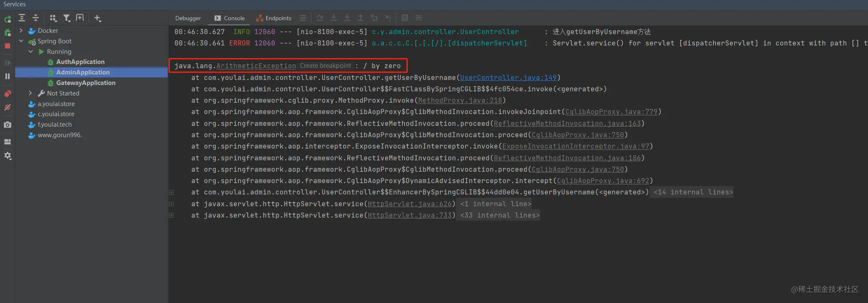Select the f.youlai.tech Docker connection
868x303 pixels.
[x=55, y=125]
